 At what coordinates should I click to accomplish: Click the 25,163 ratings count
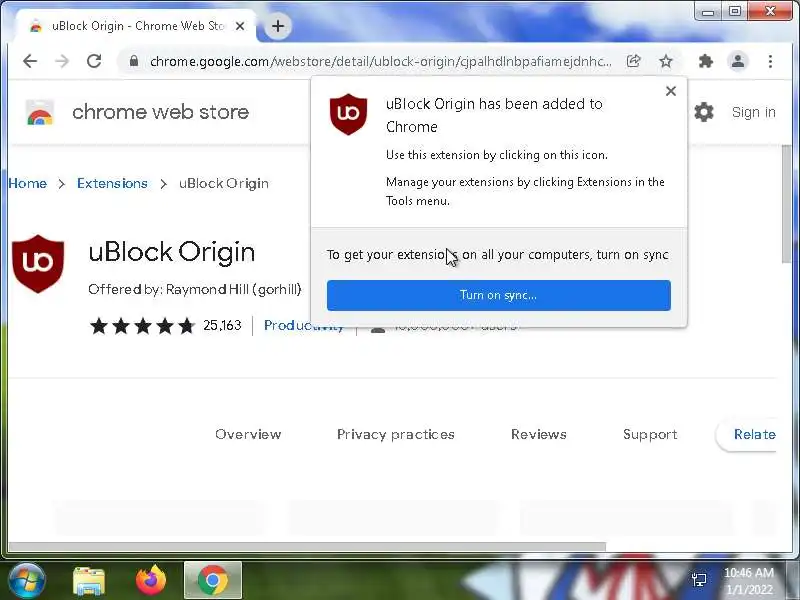222,326
